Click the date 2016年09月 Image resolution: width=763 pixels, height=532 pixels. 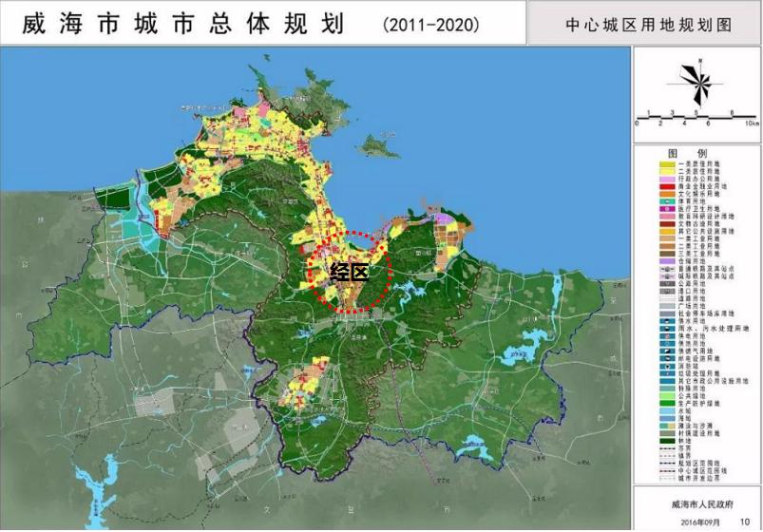click(699, 522)
